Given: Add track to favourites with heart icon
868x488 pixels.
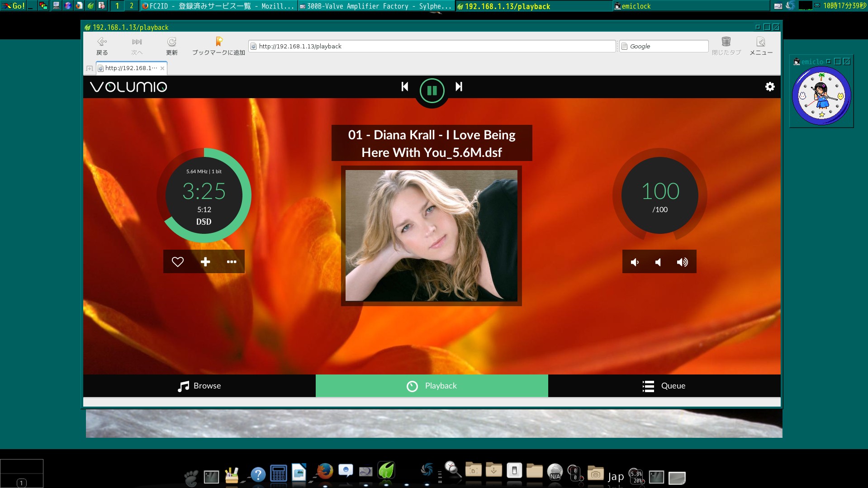Looking at the screenshot, I should pos(178,262).
